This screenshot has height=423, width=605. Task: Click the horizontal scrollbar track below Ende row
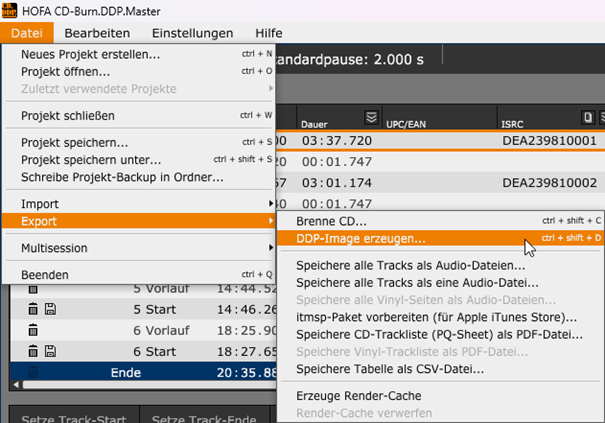(x=150, y=385)
